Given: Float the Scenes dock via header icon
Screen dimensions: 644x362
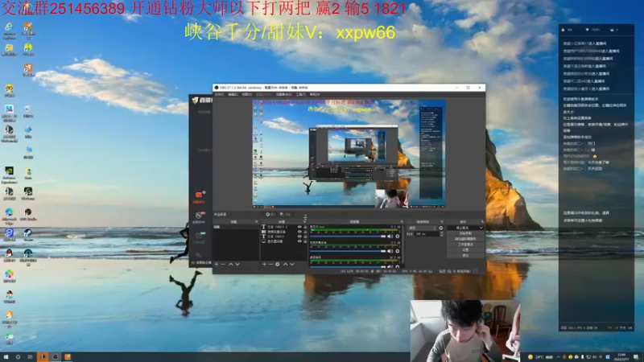Looking at the screenshot, I should [257, 222].
